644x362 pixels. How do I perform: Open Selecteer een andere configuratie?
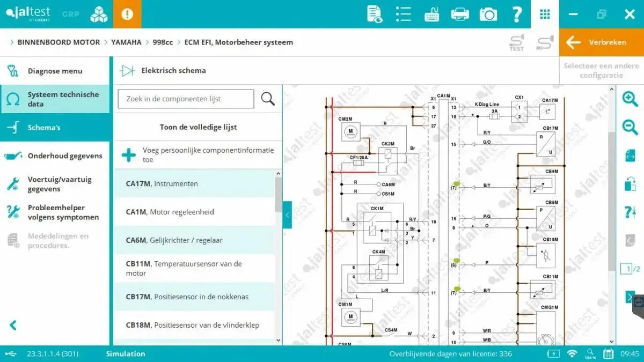(x=601, y=70)
